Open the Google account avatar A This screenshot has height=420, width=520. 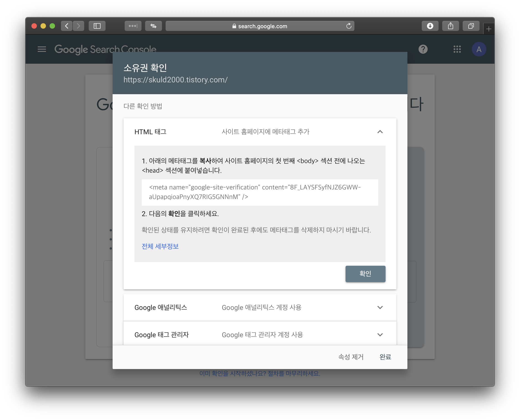479,49
